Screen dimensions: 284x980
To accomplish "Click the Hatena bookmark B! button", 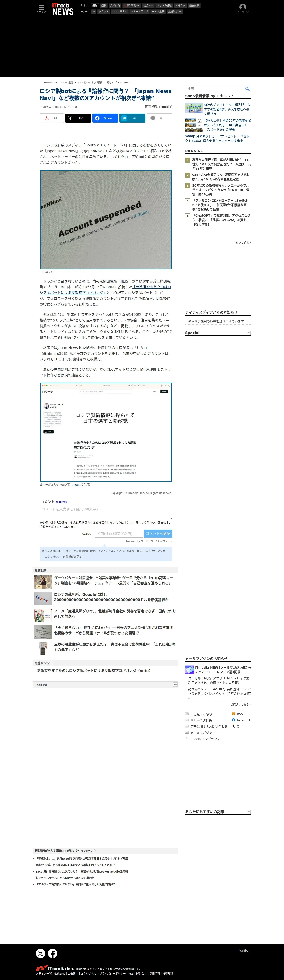I will pyautogui.click(x=132, y=118).
